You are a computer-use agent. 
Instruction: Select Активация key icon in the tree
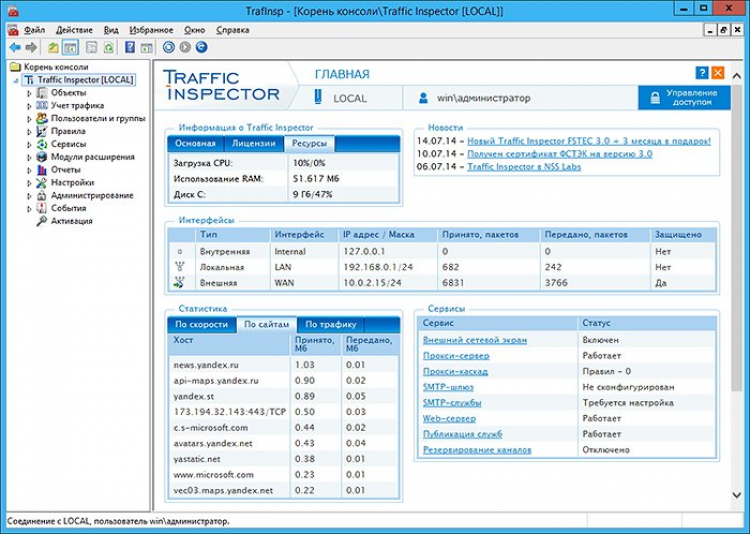pos(41,221)
